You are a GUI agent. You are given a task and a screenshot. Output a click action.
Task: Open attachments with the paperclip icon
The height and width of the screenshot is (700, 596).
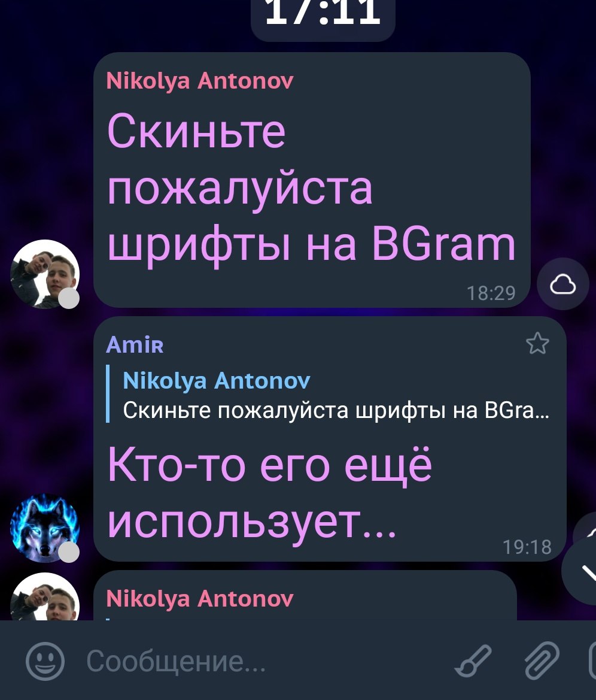542,661
